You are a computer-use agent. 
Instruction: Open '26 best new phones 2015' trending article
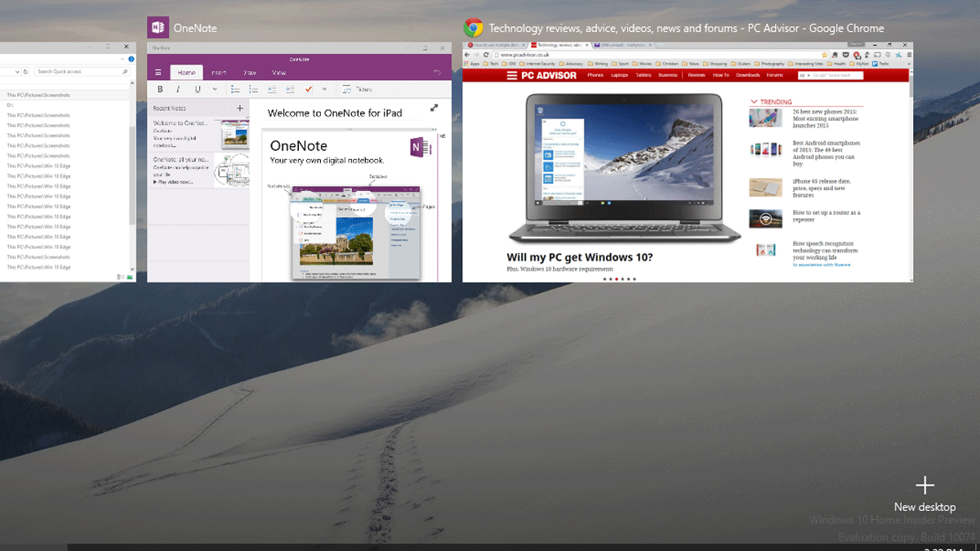click(826, 118)
